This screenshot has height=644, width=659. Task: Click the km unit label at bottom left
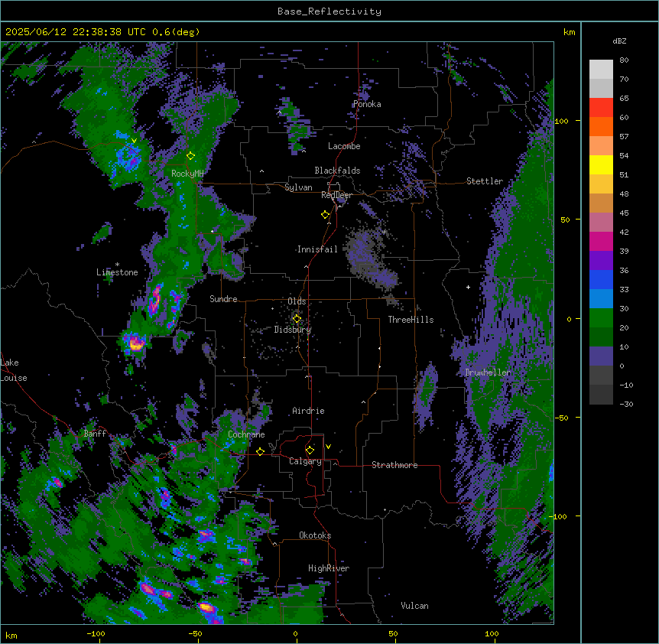[x=11, y=635]
